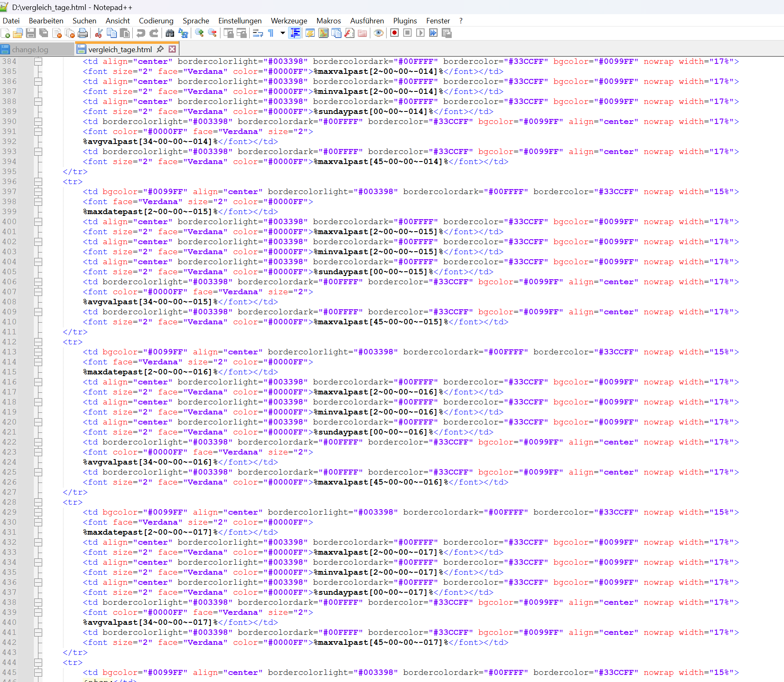Open Find with the binoculars icon

(170, 33)
